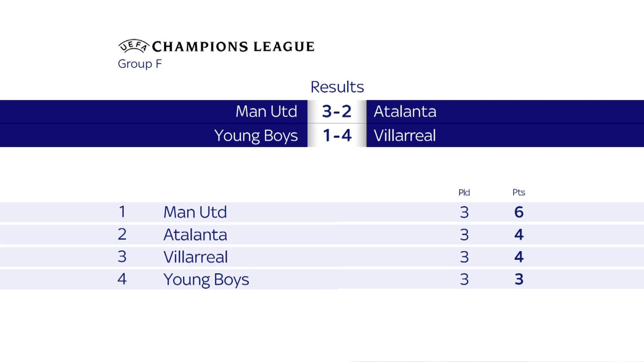Screen dimensions: 644x362
Task: Click the Pts column header
Action: click(519, 192)
